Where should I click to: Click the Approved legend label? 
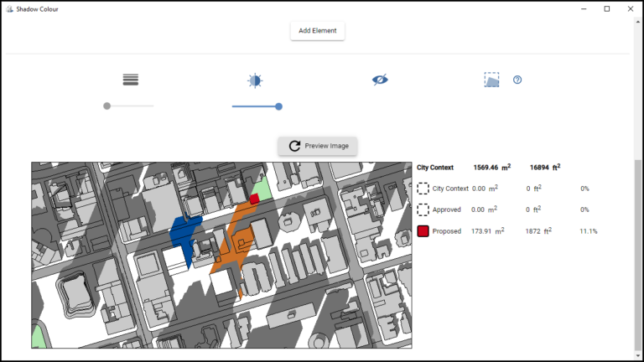pyautogui.click(x=446, y=209)
